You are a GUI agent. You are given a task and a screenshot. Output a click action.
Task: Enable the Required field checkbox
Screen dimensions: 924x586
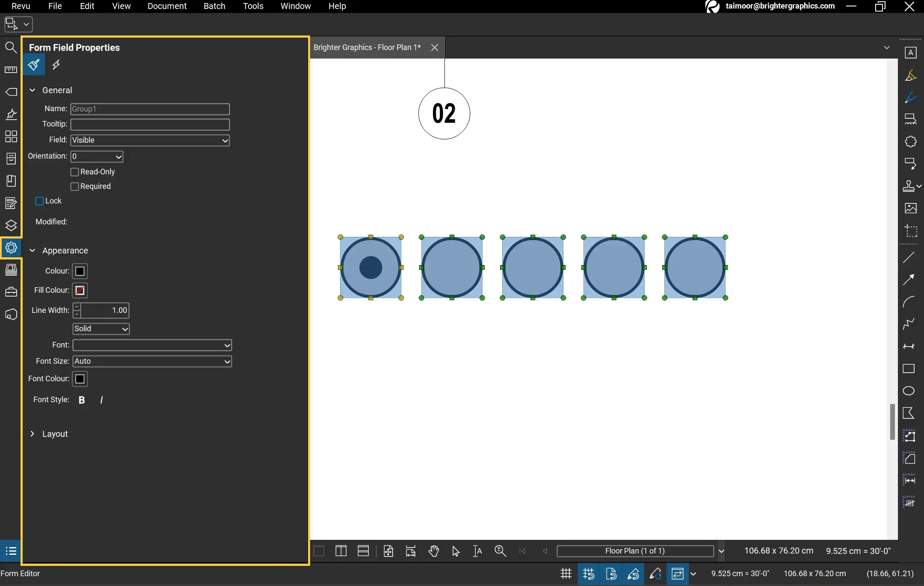pos(75,186)
